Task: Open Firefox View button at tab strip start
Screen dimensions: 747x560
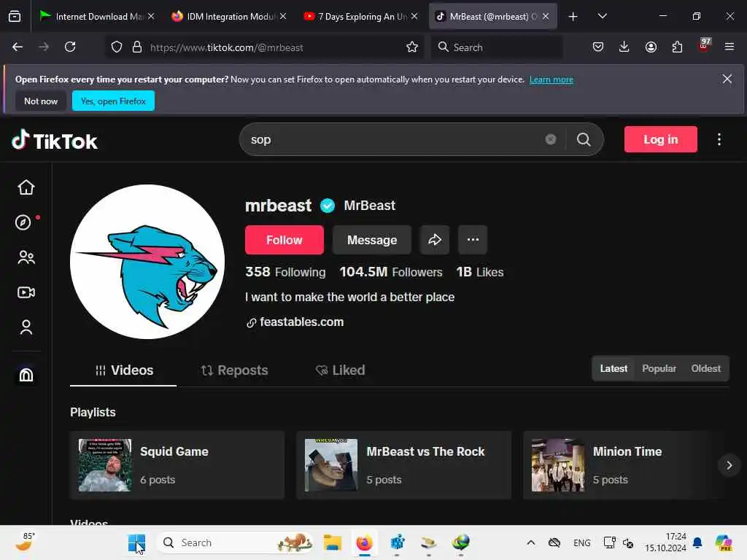Action: point(15,16)
